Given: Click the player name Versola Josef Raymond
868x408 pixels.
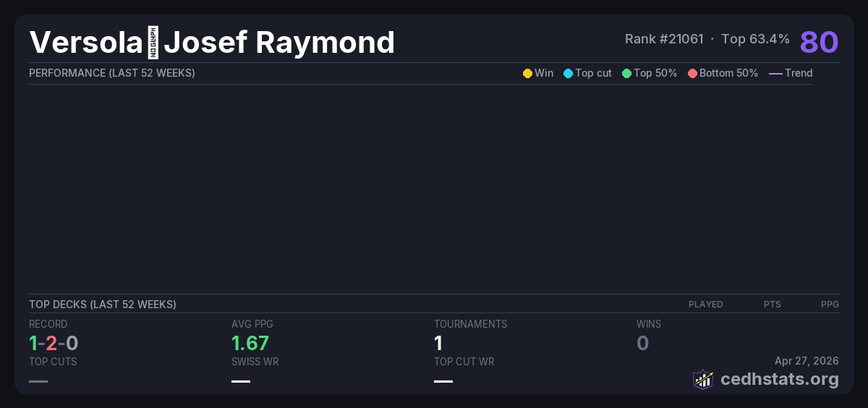Looking at the screenshot, I should [x=212, y=43].
